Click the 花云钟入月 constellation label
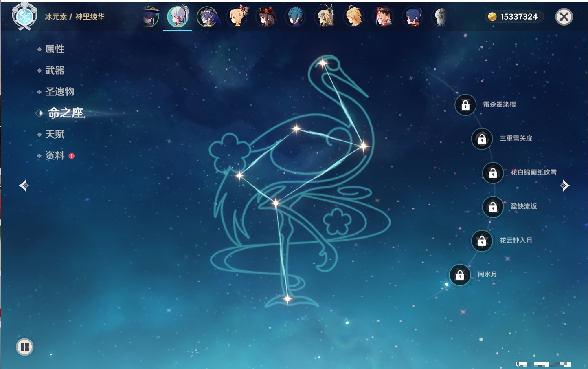 coord(516,240)
